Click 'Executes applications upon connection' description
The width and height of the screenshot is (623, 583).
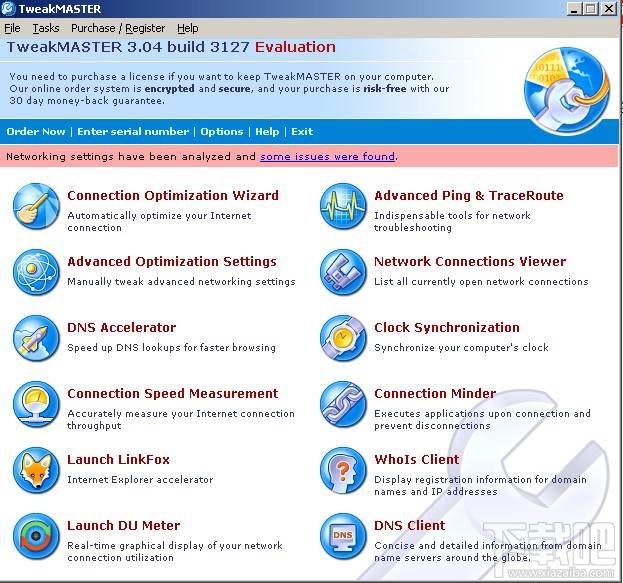482,419
